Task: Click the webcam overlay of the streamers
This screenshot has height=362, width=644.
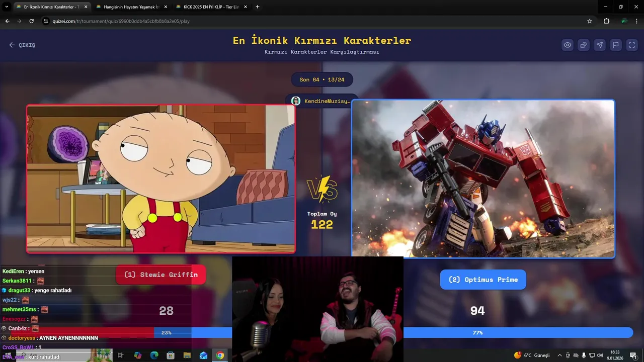Action: (x=317, y=309)
